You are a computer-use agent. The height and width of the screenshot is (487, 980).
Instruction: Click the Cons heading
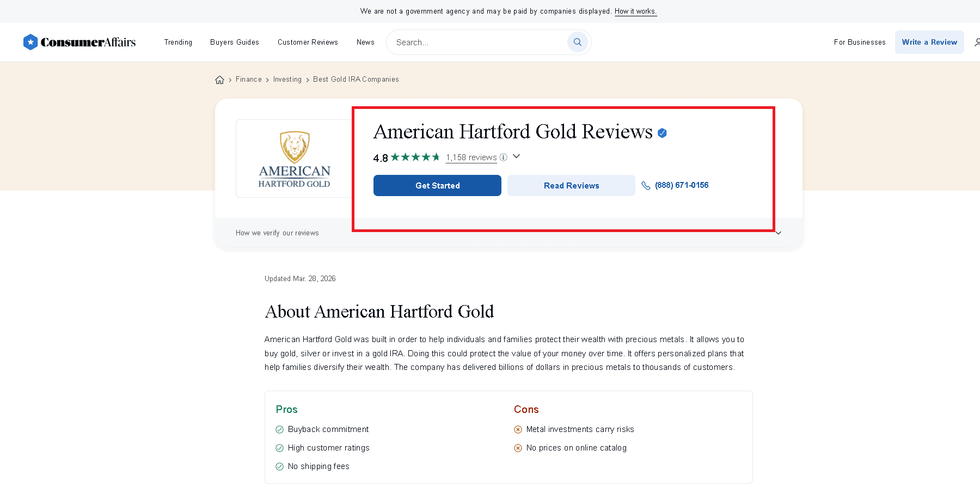pos(526,409)
